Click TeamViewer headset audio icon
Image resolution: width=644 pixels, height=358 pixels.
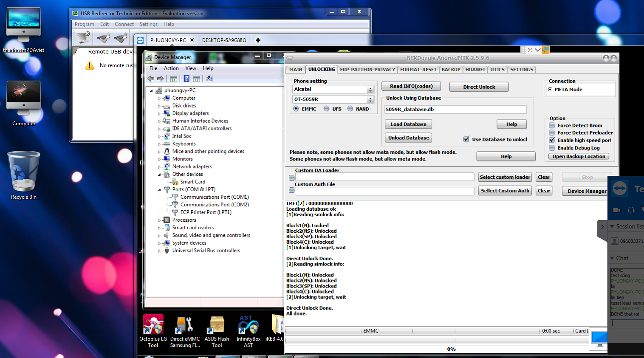pos(631,210)
